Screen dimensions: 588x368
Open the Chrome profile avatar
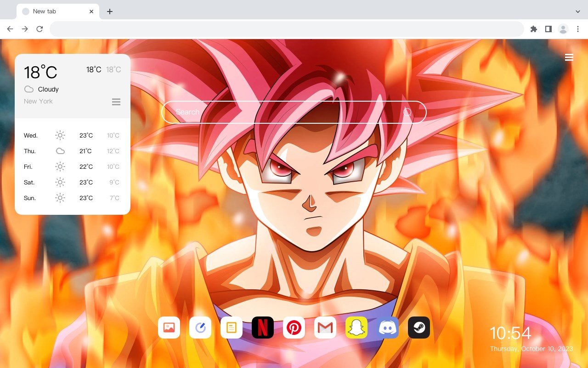click(x=563, y=29)
